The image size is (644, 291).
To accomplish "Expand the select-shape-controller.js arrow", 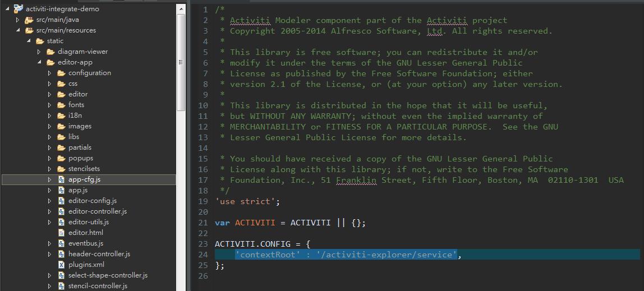I will pos(50,275).
